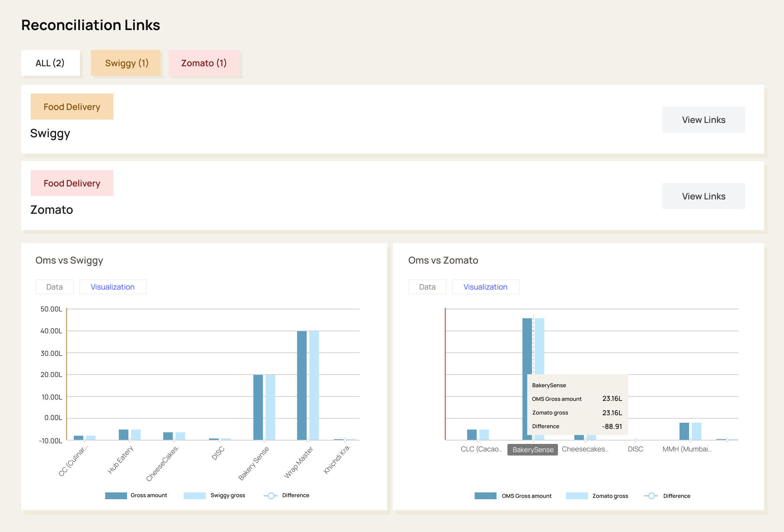Toggle Gross amount legend swatch in Swiggy chart
This screenshot has width=784, height=532.
coord(116,495)
